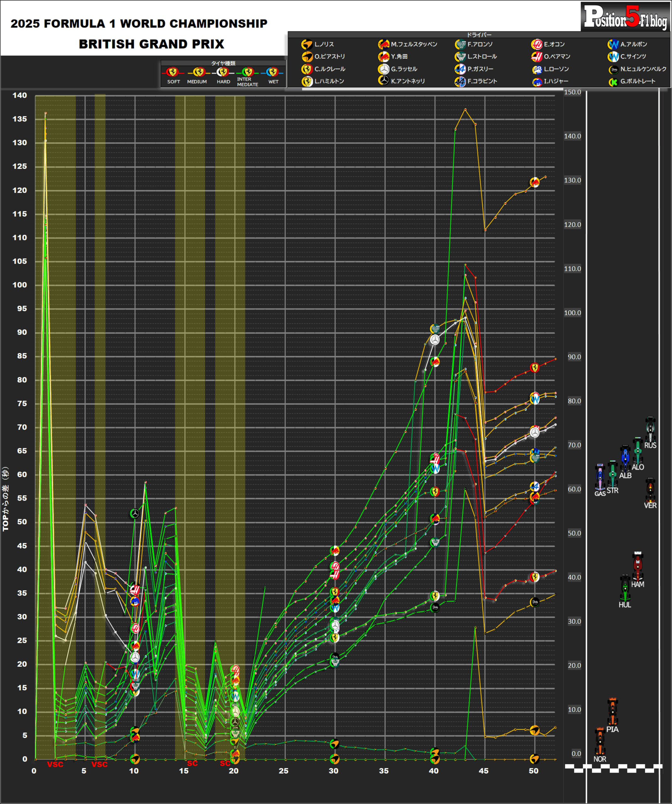Click the P.ガスリー Alpine legend icon
672x804 pixels.
point(460,69)
